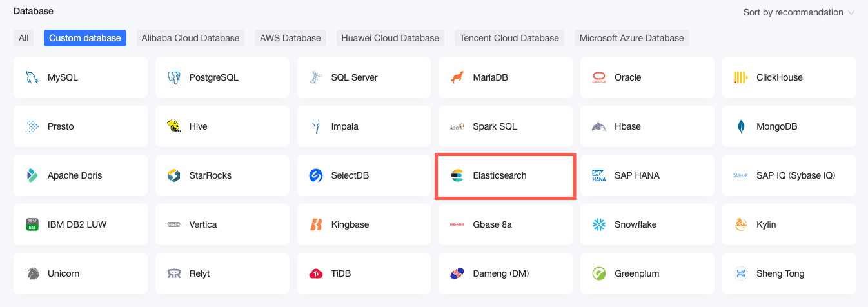Screen dimensions: 868x307
Task: Click the Vertica logo icon
Action: (x=173, y=224)
